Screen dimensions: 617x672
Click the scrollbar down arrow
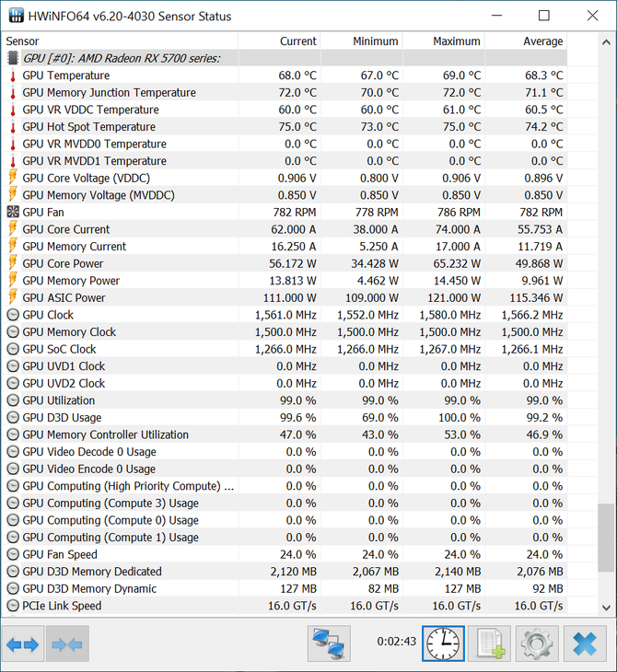[x=606, y=608]
